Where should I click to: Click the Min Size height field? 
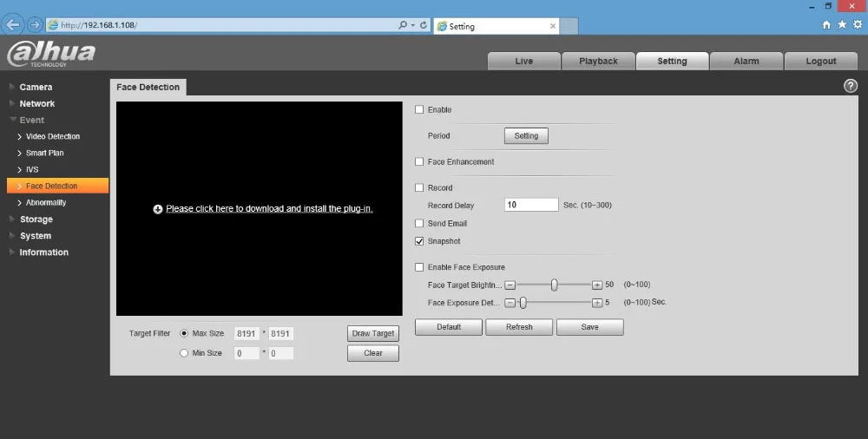click(280, 353)
